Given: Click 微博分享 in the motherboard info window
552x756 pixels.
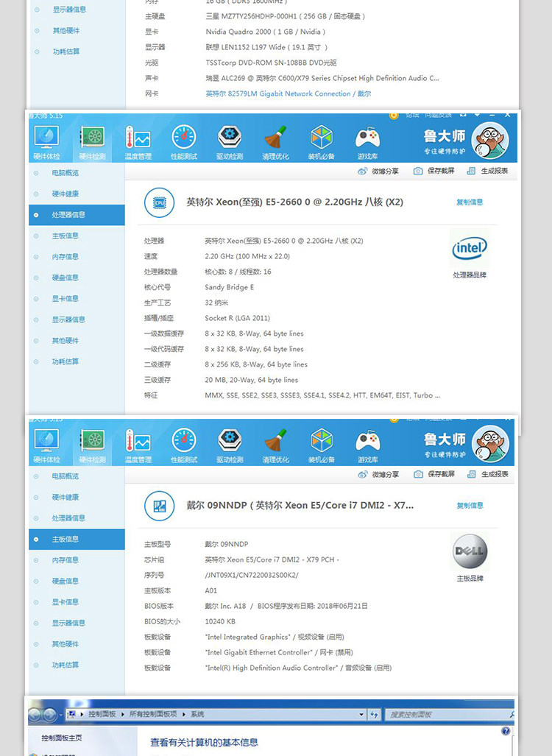Looking at the screenshot, I should [378, 474].
